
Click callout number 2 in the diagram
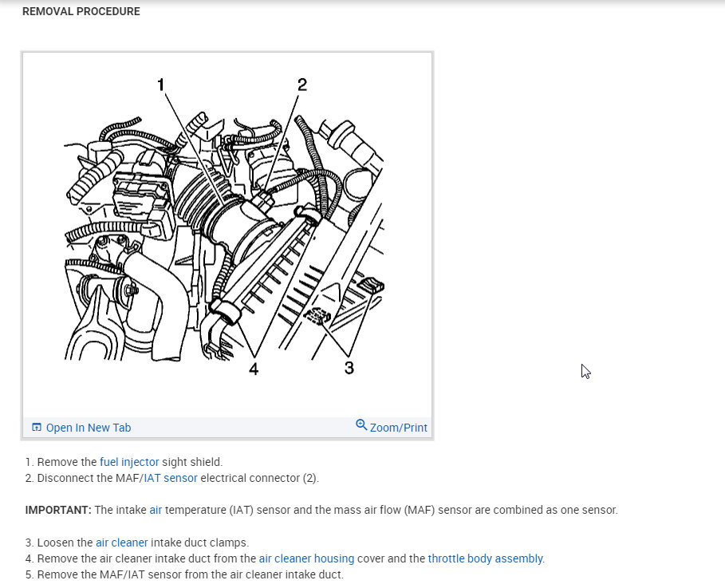(302, 85)
